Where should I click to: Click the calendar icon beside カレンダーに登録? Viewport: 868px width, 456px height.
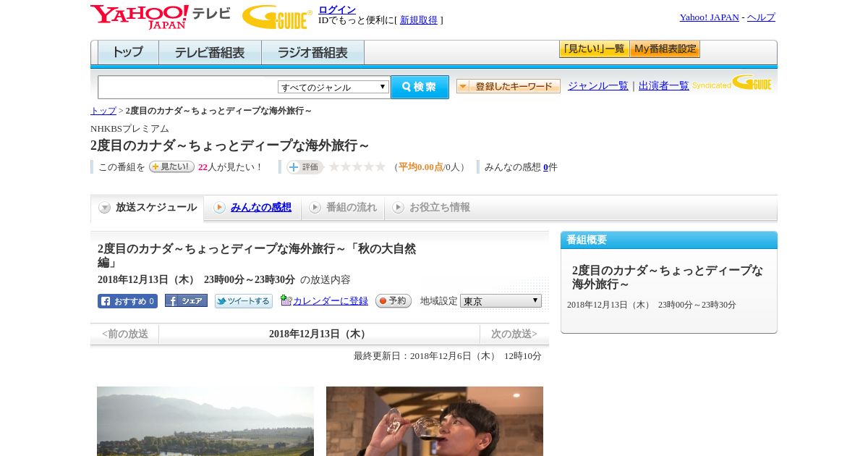pos(286,300)
